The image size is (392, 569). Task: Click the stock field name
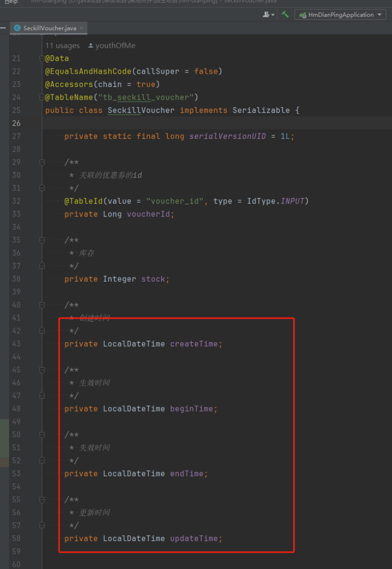tap(153, 279)
